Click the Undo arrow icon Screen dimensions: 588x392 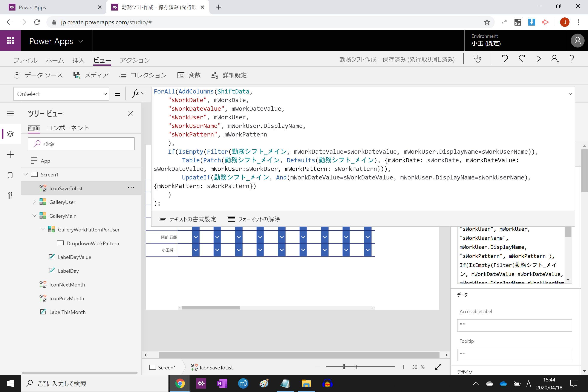(x=505, y=59)
